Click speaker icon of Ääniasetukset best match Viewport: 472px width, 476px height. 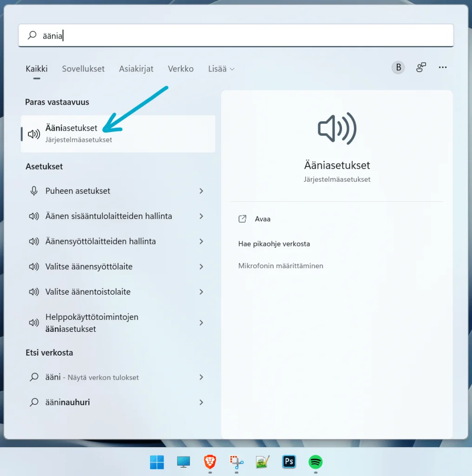34,134
